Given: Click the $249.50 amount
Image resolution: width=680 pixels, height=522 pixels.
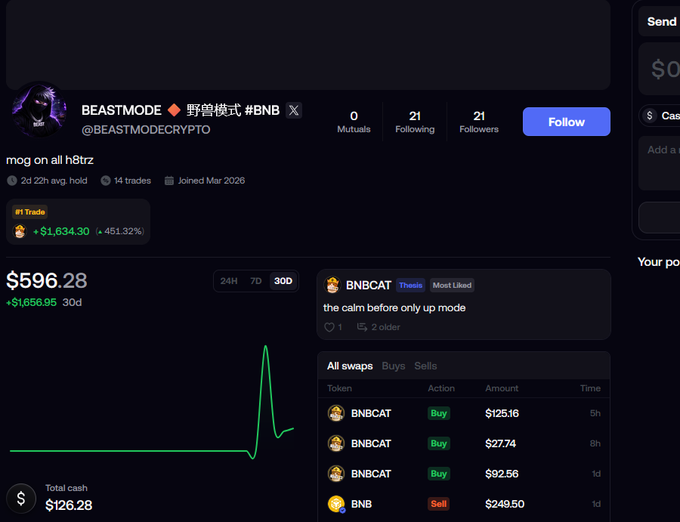Looking at the screenshot, I should click(504, 504).
